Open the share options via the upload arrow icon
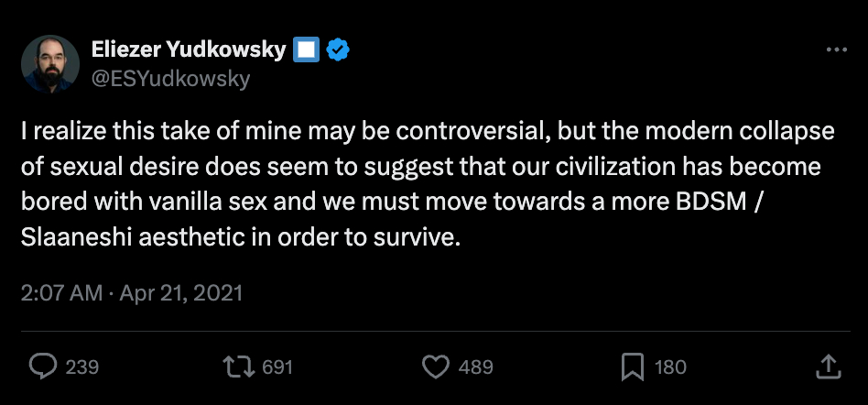Image resolution: width=868 pixels, height=405 pixels. click(827, 367)
